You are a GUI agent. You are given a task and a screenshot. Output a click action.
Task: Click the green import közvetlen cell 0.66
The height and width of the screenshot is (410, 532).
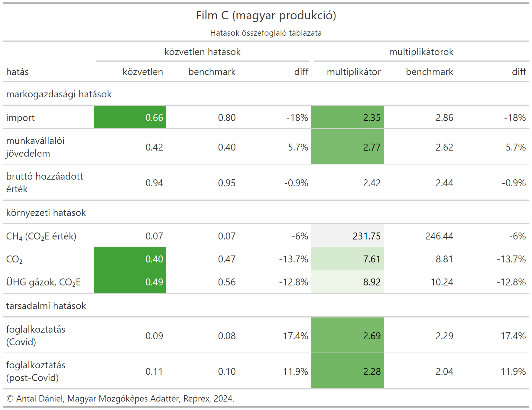click(130, 117)
